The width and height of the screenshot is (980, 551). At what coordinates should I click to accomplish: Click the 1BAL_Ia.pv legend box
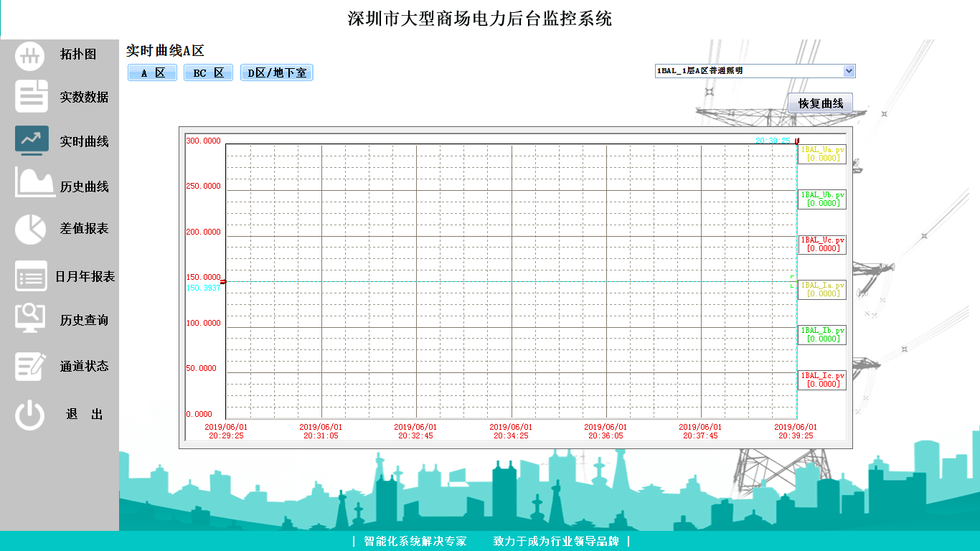click(x=822, y=289)
